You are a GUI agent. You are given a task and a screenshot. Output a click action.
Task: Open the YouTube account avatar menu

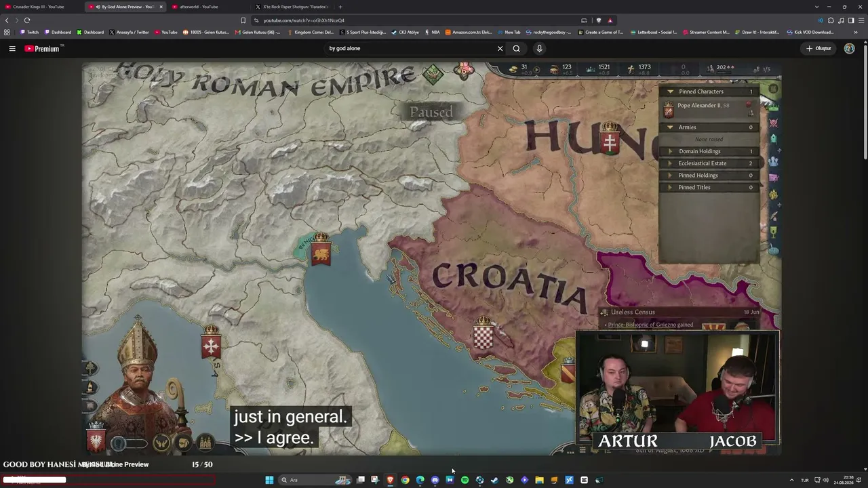pos(849,49)
